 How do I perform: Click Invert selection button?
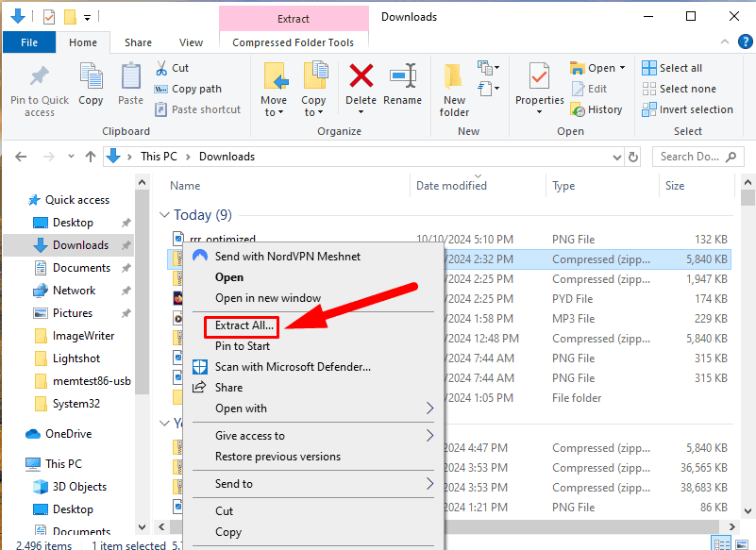tap(687, 109)
